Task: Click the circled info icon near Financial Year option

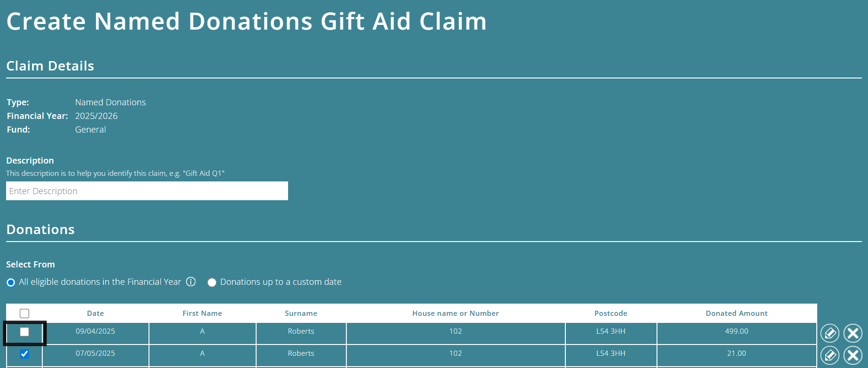Action: pos(191,282)
